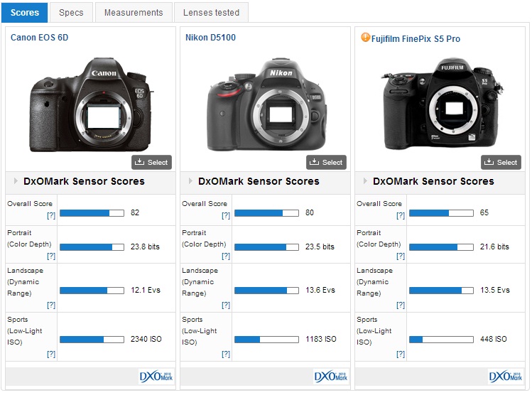Screen dimensions: 532x395
Task: Open Canon Sports Low-Light ISO help [?]
Action: point(51,354)
